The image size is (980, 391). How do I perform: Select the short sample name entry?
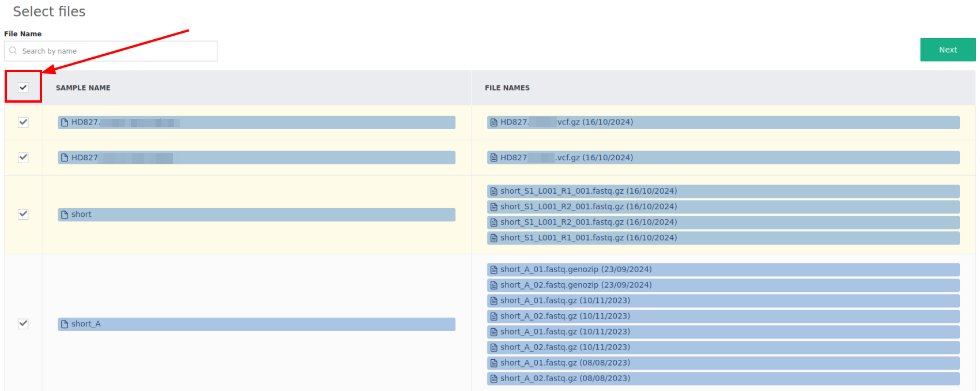pyautogui.click(x=257, y=215)
